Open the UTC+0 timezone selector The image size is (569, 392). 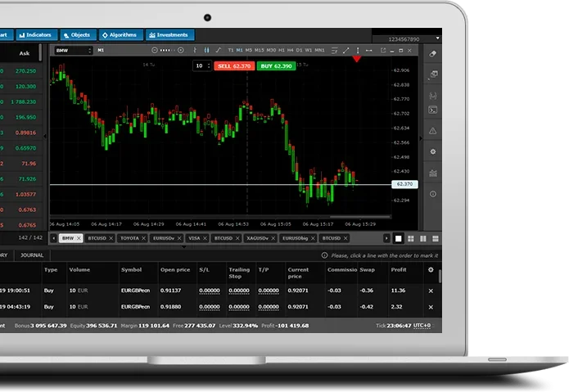pyautogui.click(x=422, y=326)
